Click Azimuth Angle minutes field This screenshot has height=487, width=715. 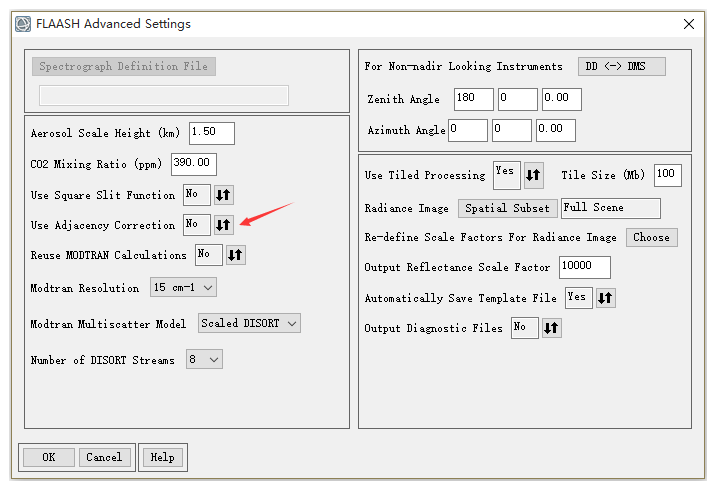click(x=512, y=130)
